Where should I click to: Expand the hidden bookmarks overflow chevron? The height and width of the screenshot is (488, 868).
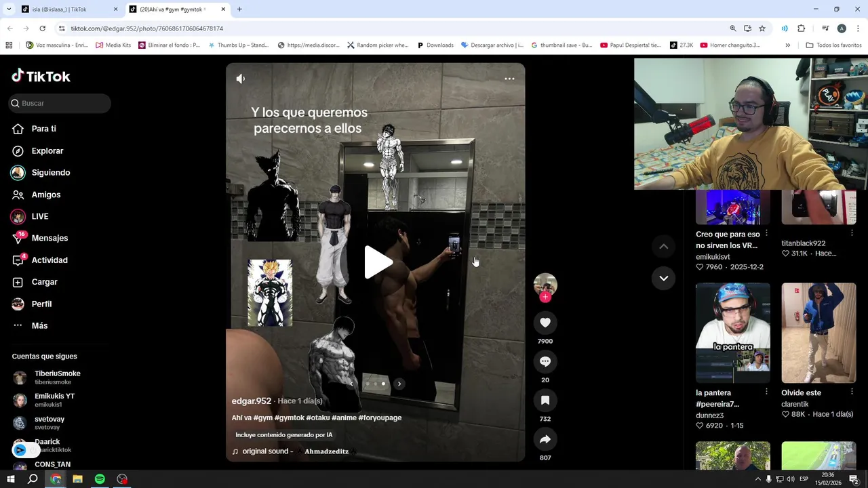click(x=787, y=45)
